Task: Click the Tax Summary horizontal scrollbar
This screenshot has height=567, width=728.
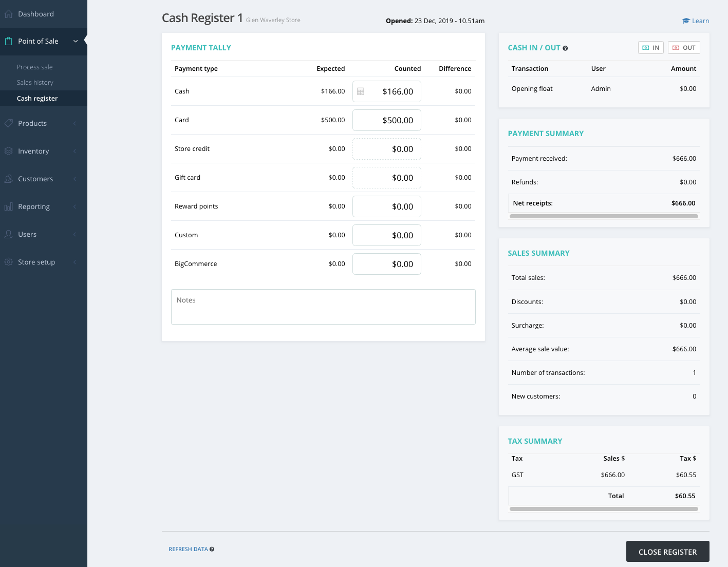Action: coord(604,509)
